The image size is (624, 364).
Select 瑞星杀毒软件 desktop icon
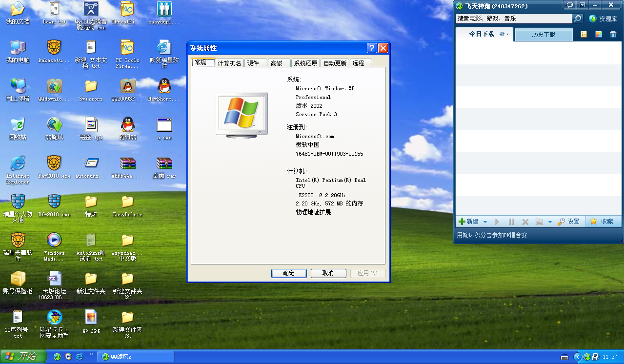[18, 247]
